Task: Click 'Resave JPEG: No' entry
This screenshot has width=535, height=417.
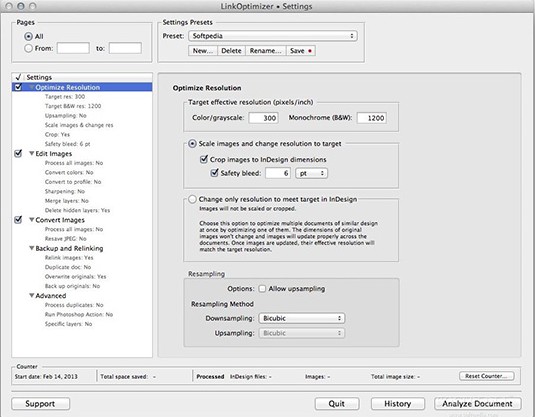Action: coord(66,239)
